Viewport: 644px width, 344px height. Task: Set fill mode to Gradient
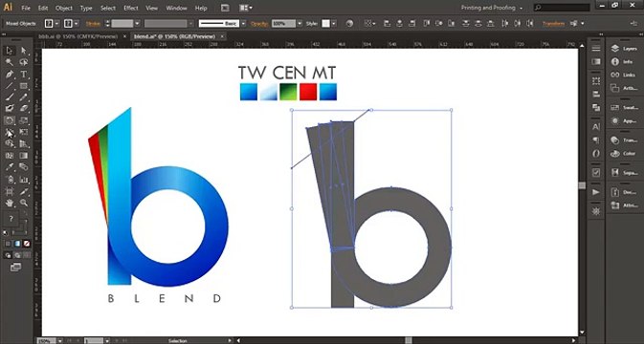17,244
